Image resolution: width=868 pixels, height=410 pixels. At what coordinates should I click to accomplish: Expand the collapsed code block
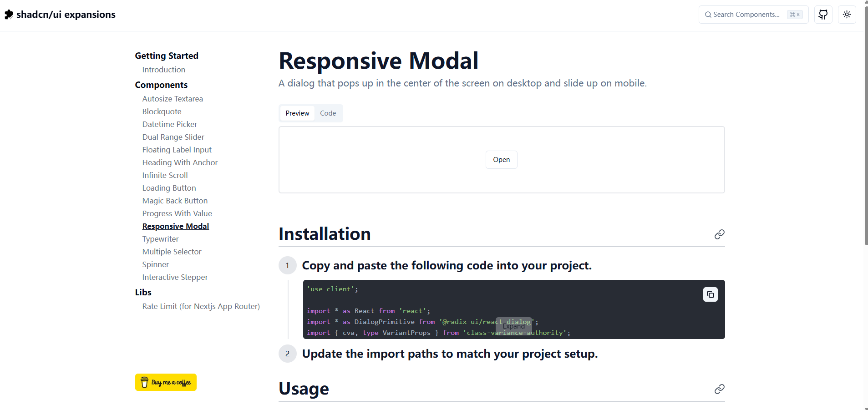pyautogui.click(x=513, y=326)
